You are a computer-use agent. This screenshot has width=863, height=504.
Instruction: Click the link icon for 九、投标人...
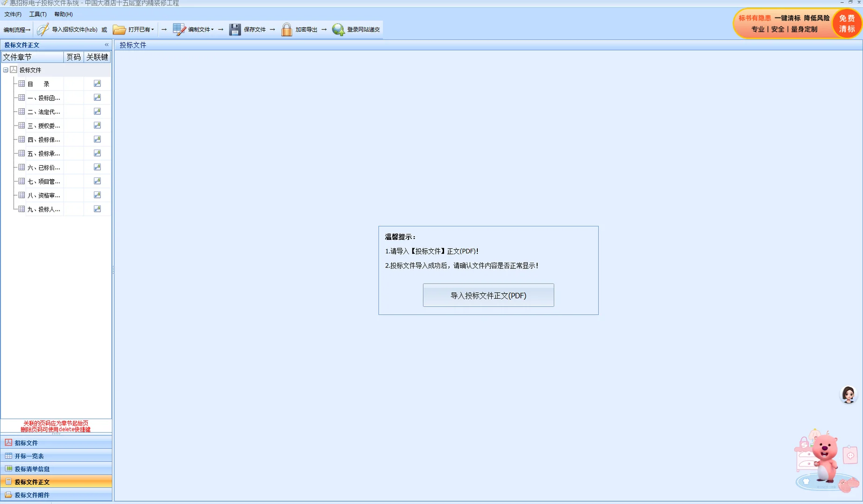coord(97,209)
